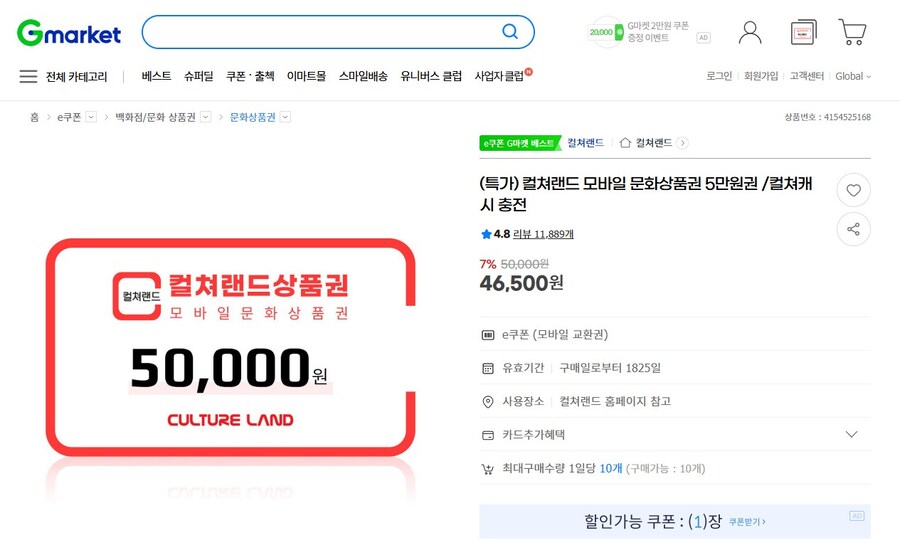This screenshot has height=555, width=900.
Task: Add product to wishlist heart icon
Action: (x=854, y=190)
